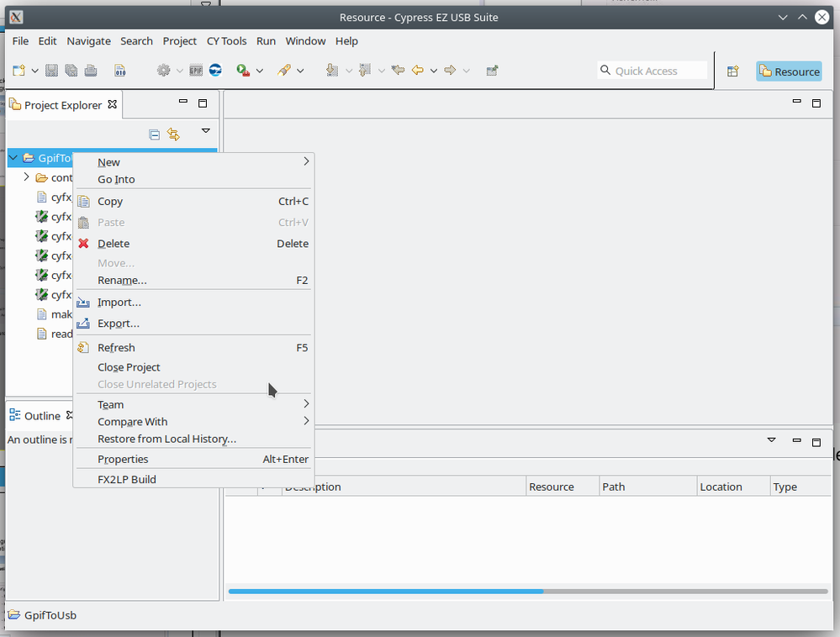Image resolution: width=840 pixels, height=637 pixels.
Task: Choose Export... from the context menu
Action: point(193,324)
